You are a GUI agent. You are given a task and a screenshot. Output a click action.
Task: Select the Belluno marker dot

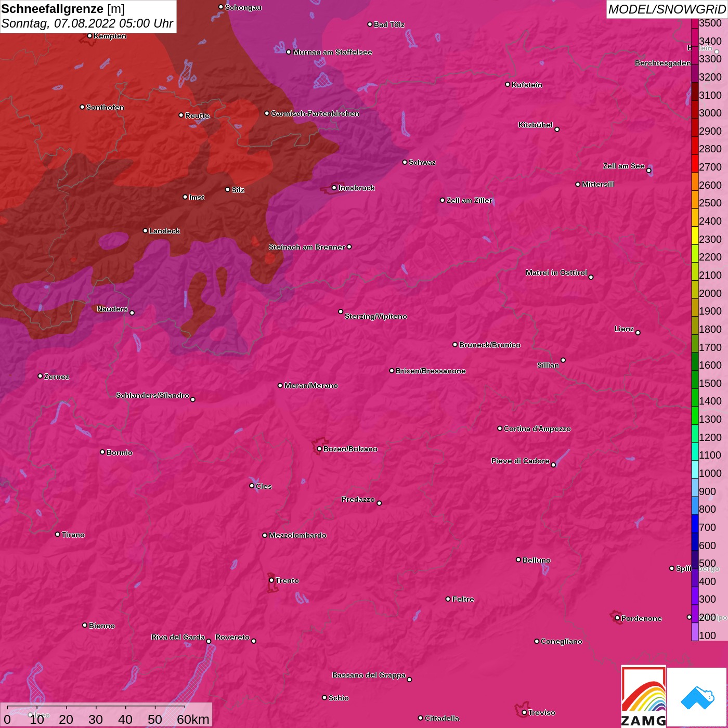click(518, 560)
